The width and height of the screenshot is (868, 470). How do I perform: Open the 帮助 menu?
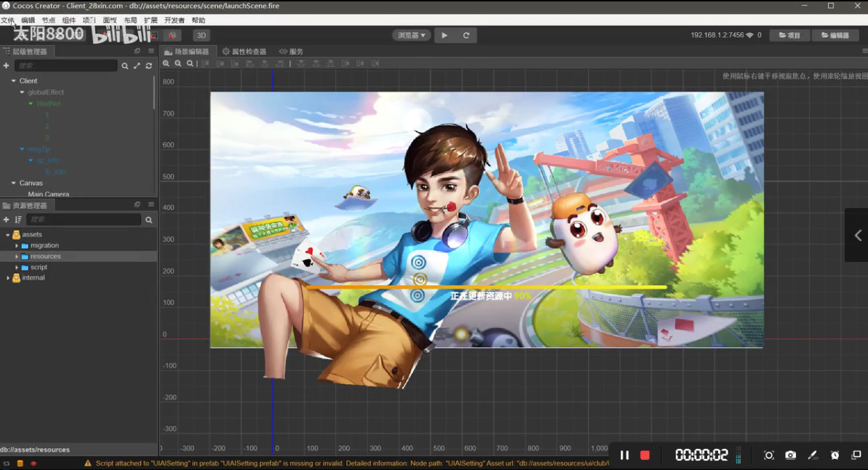point(198,20)
